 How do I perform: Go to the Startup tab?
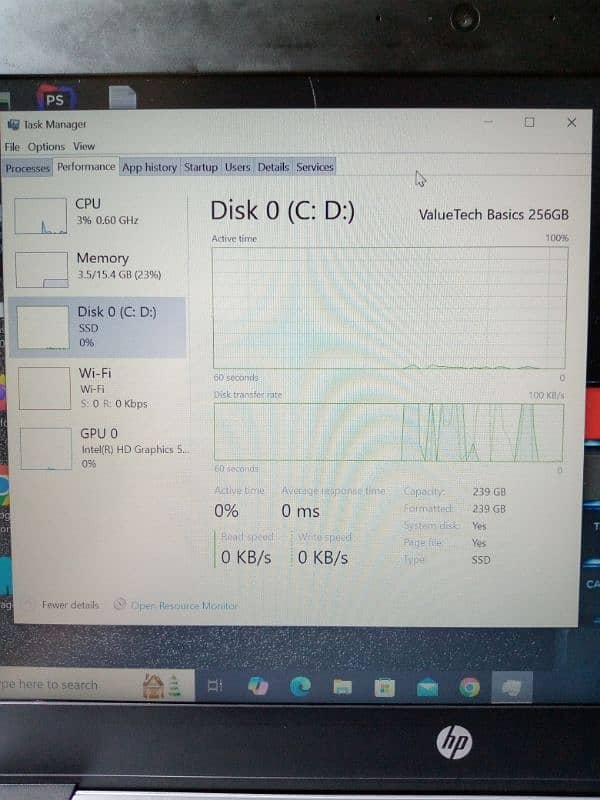[x=200, y=167]
